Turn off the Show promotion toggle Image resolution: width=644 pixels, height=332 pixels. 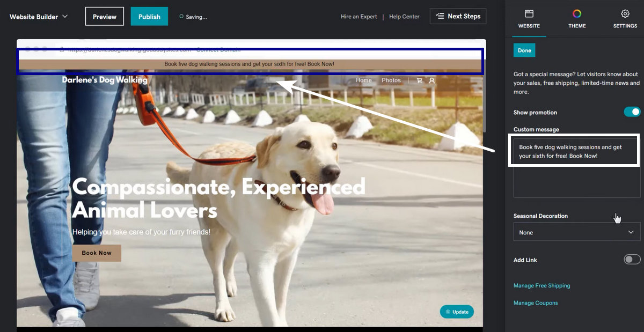pos(632,112)
